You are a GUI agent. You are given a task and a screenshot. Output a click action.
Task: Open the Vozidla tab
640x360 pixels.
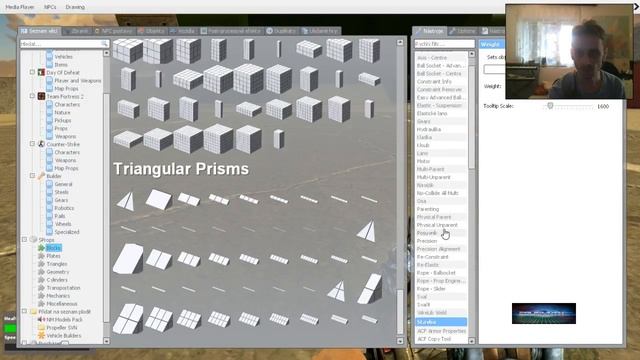coord(183,31)
